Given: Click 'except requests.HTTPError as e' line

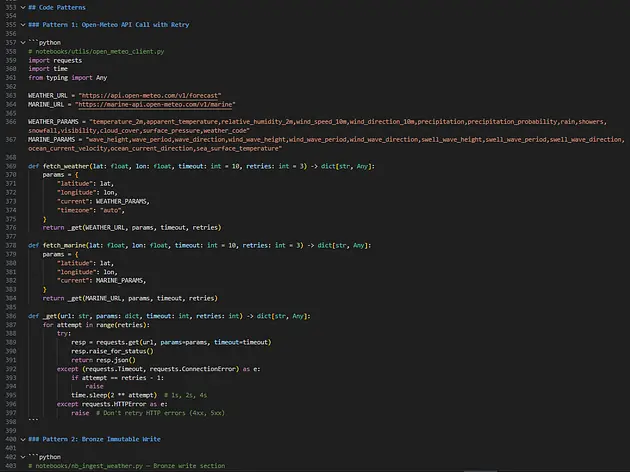Looking at the screenshot, I should [x=112, y=404].
